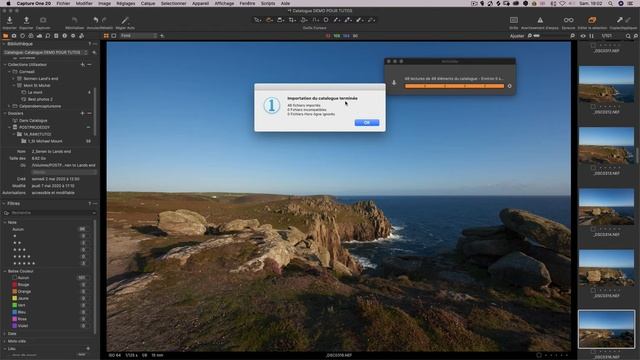This screenshot has height=360, width=640.
Task: Collapse the Balise Couleur filter group
Action: 5,271
